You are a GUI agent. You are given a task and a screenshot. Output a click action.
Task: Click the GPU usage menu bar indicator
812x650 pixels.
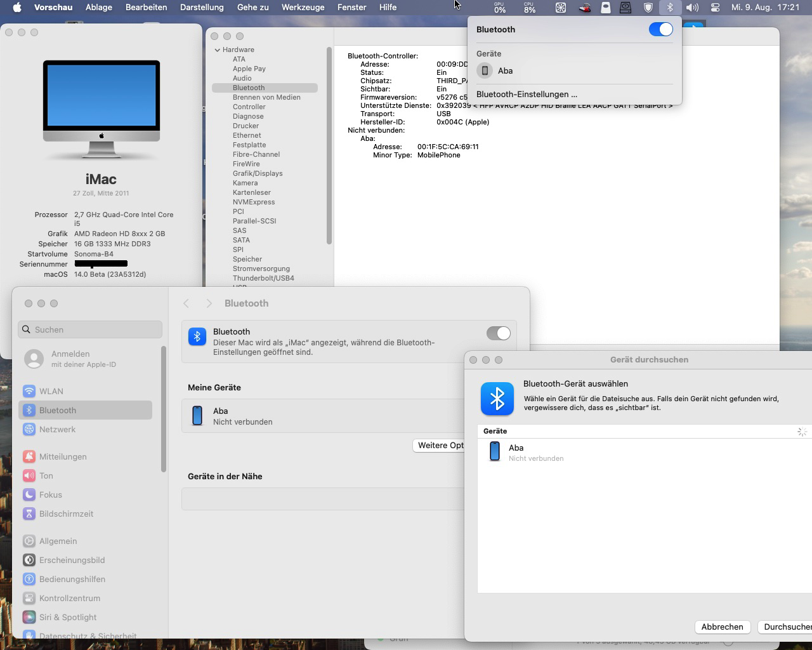(500, 8)
